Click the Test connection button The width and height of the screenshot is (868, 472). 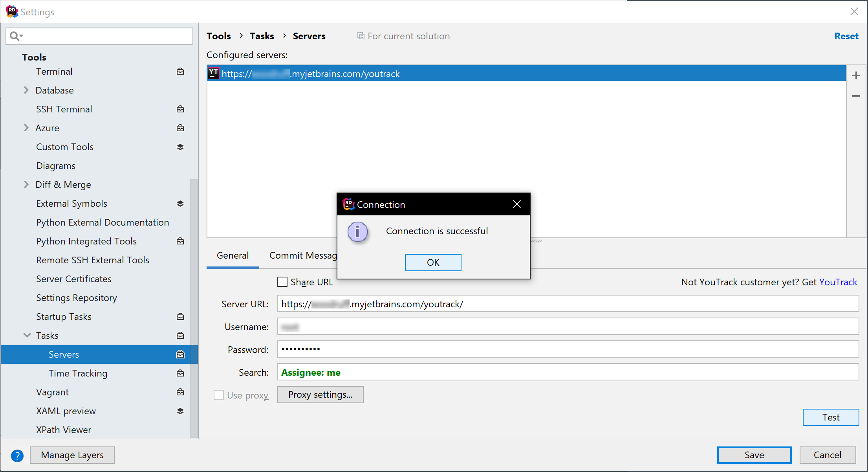(831, 417)
